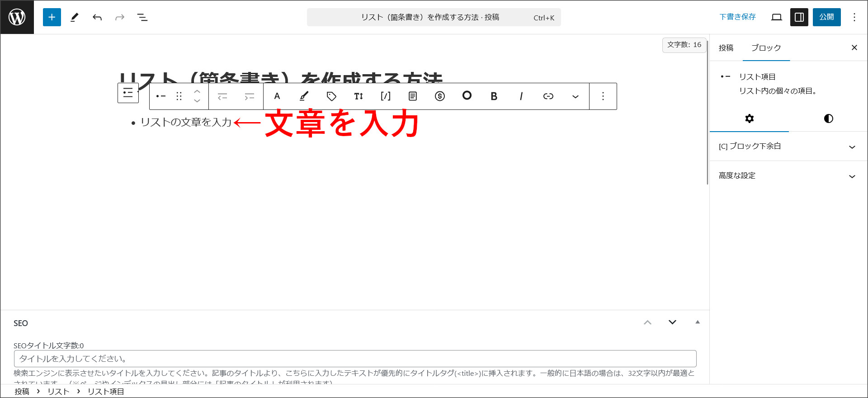
Task: Click the SEO title input field
Action: pos(355,359)
